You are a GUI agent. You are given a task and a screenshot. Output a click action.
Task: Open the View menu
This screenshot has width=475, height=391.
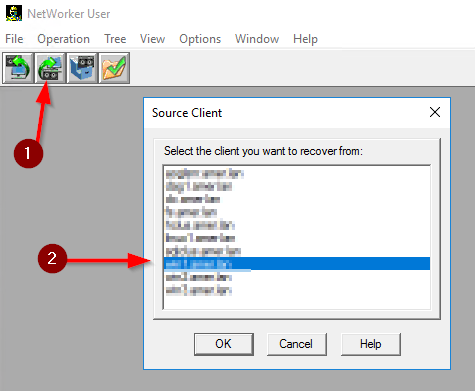point(152,39)
